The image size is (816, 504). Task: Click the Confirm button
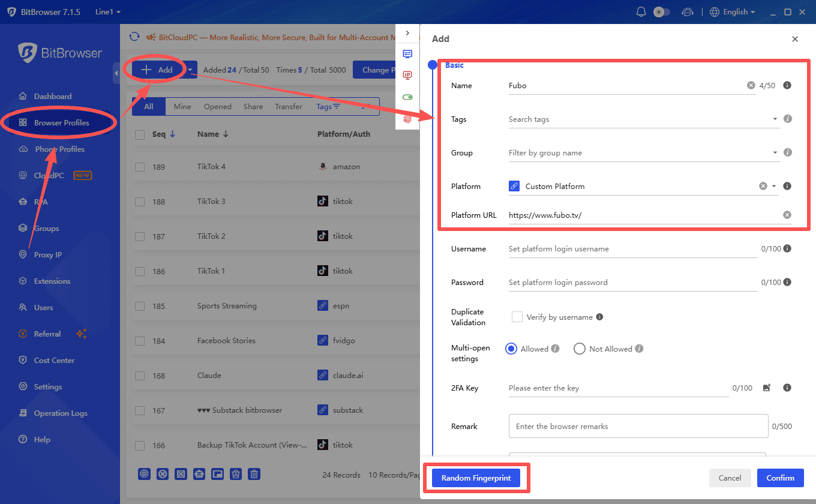coord(780,478)
